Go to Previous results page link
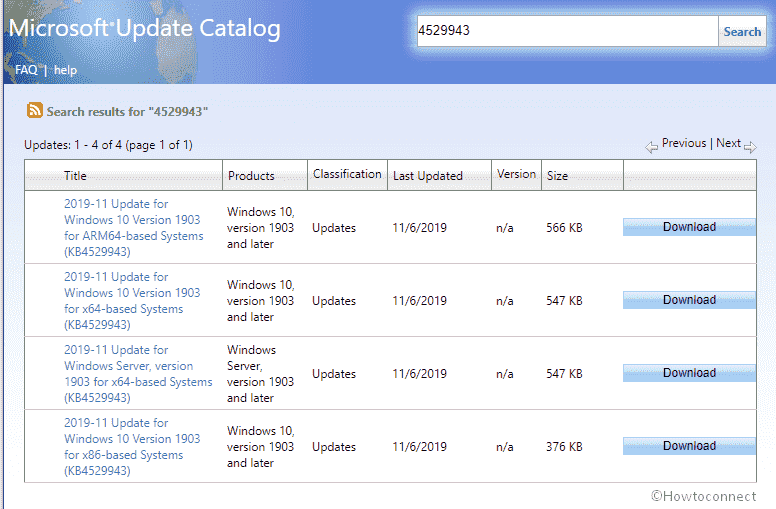Image resolution: width=776 pixels, height=509 pixels. (684, 143)
